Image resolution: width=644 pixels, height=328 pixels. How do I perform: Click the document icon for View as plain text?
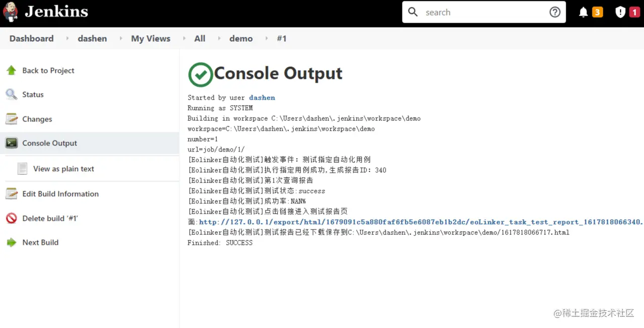22,169
